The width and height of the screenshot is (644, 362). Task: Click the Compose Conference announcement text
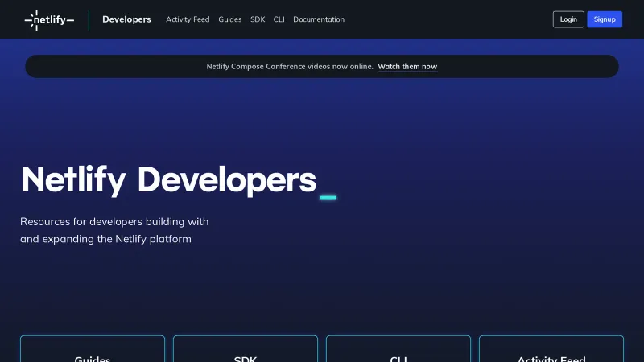coord(290,67)
